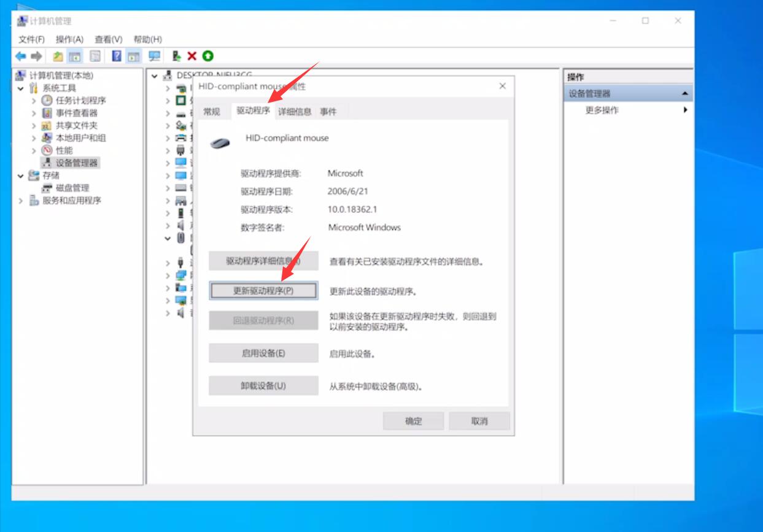The image size is (763, 532).
Task: Click the 卸载设备(U) button
Action: [x=263, y=386]
